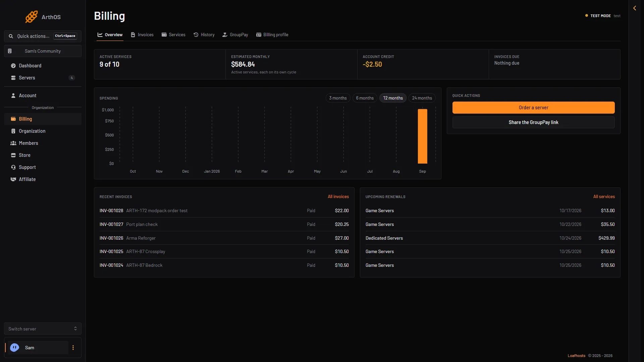Click the History clock icon in the tabs
Screen dimensions: 644x362
(196, 35)
